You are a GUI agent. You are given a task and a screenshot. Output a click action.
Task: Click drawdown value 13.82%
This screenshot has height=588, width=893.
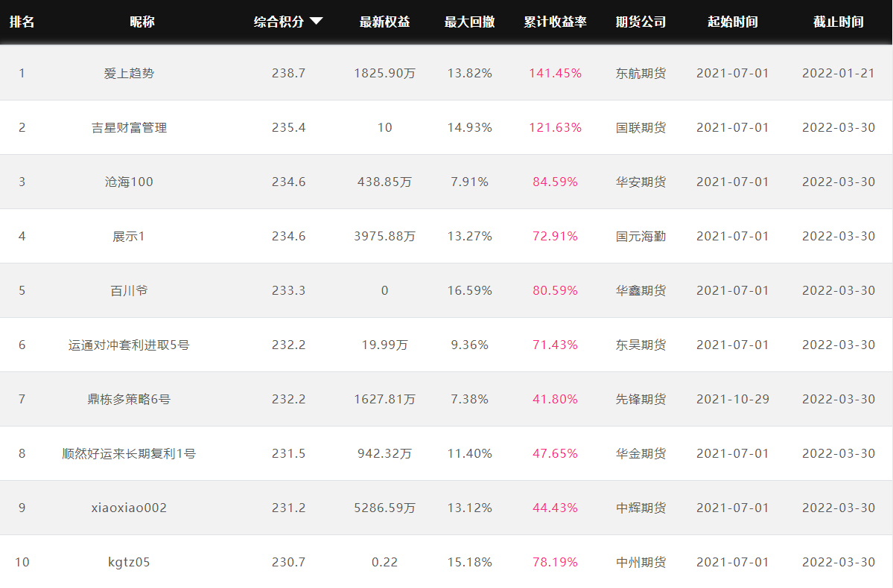pyautogui.click(x=469, y=74)
